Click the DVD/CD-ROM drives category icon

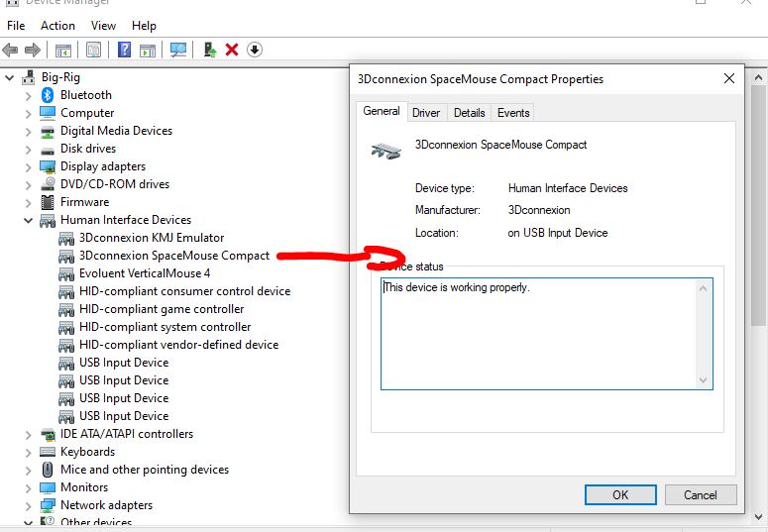click(48, 184)
